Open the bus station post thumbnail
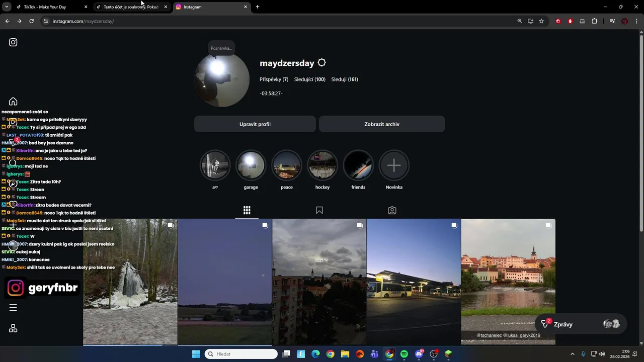Screen dimensions: 644x362 tap(414, 282)
